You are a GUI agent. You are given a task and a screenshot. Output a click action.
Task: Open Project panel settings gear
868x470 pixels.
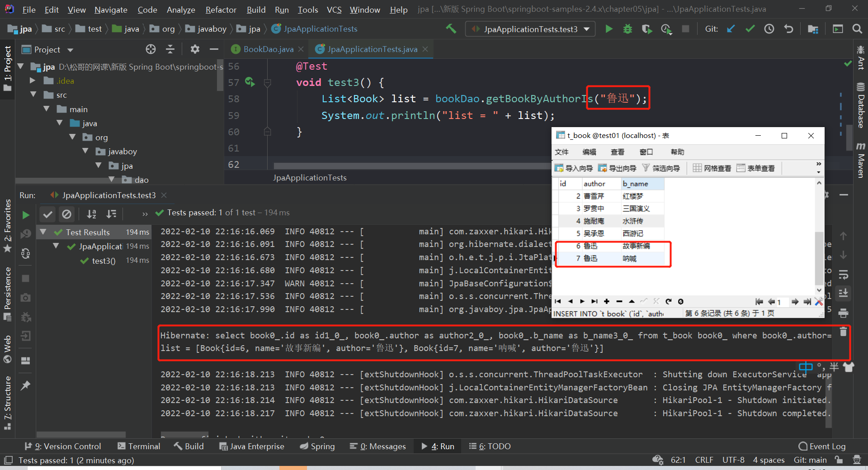click(x=194, y=49)
